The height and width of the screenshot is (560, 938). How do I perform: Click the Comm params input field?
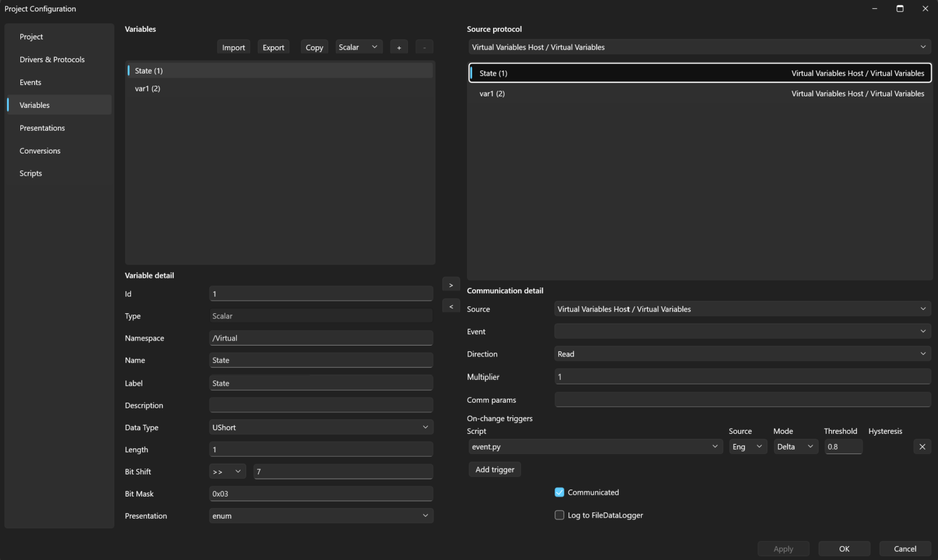click(x=743, y=400)
